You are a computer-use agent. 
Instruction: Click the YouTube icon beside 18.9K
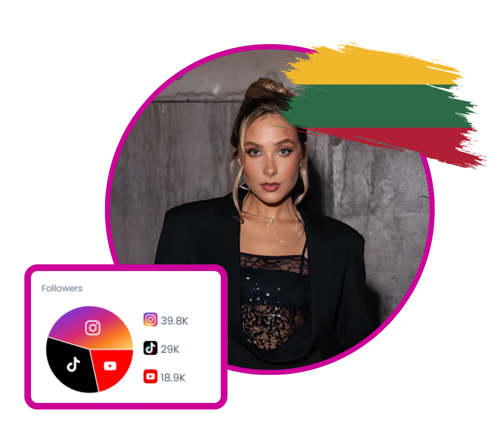150,376
